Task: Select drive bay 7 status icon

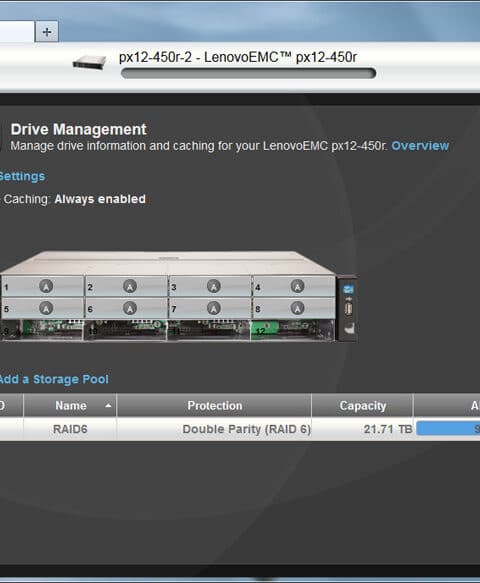Action: [x=214, y=308]
